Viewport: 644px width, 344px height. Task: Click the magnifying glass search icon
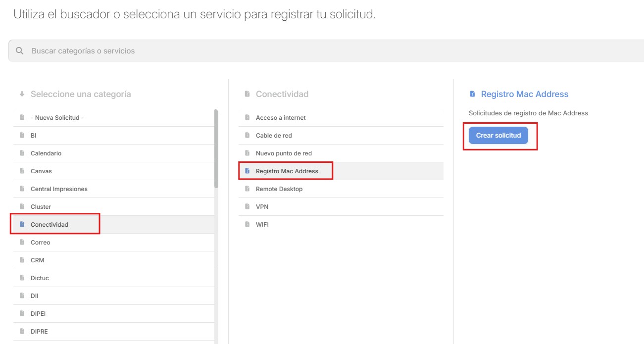[20, 51]
